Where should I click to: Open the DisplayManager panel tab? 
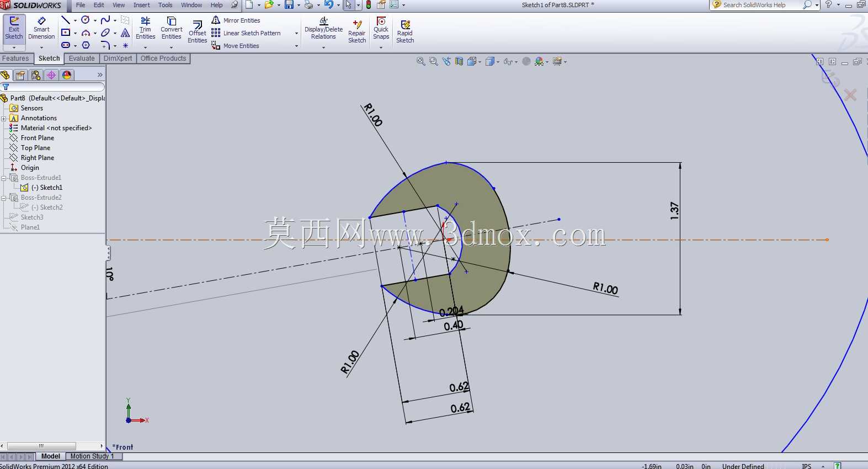pyautogui.click(x=67, y=75)
